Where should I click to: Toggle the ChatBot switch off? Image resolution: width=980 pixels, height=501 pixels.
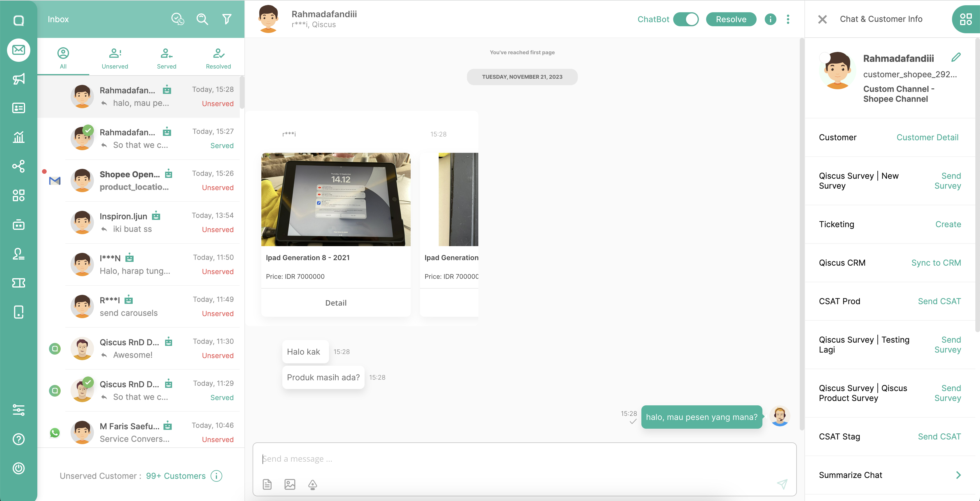coord(685,19)
